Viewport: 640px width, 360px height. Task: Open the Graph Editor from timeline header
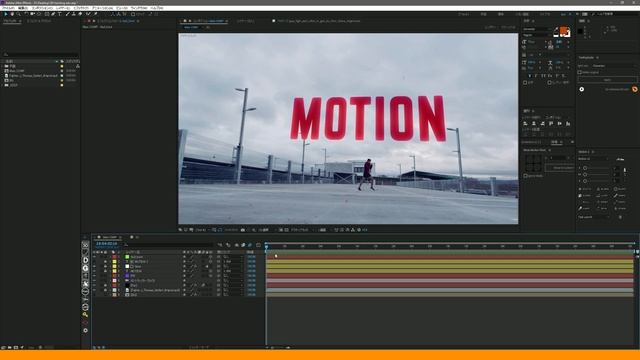[x=258, y=245]
